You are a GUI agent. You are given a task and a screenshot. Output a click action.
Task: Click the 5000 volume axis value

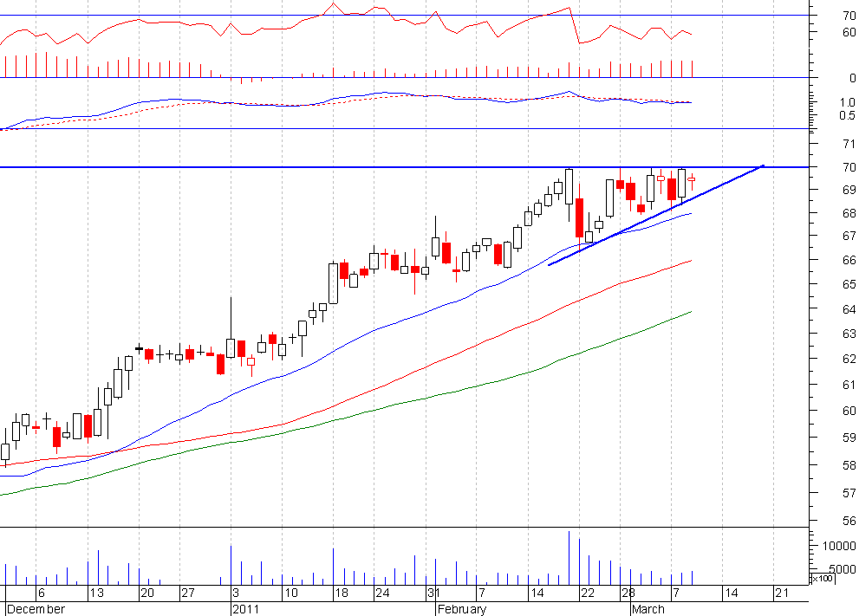pos(842,569)
